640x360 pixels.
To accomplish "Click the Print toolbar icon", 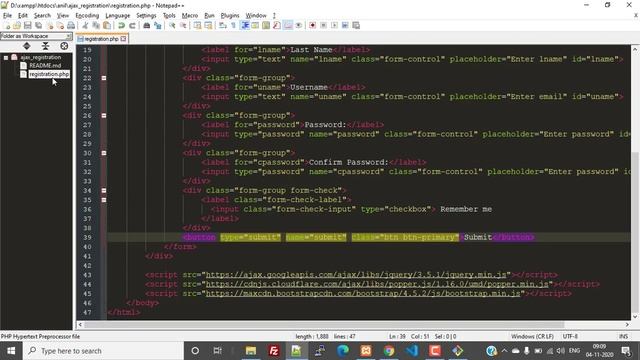I will point(71,25).
